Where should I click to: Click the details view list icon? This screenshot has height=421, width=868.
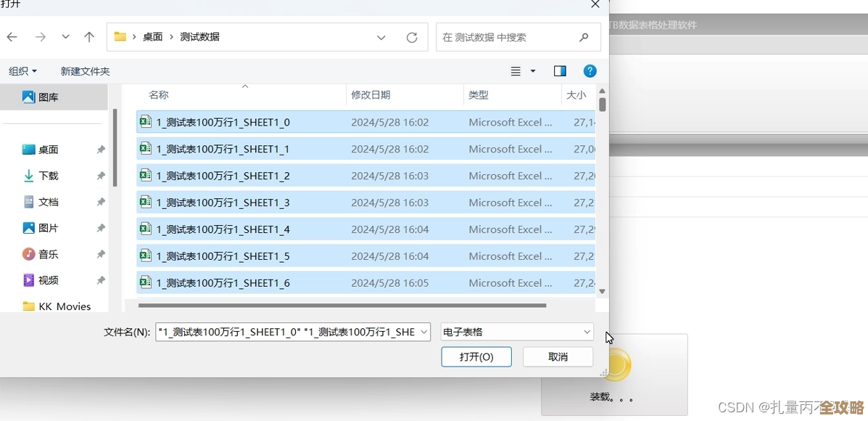tap(517, 70)
